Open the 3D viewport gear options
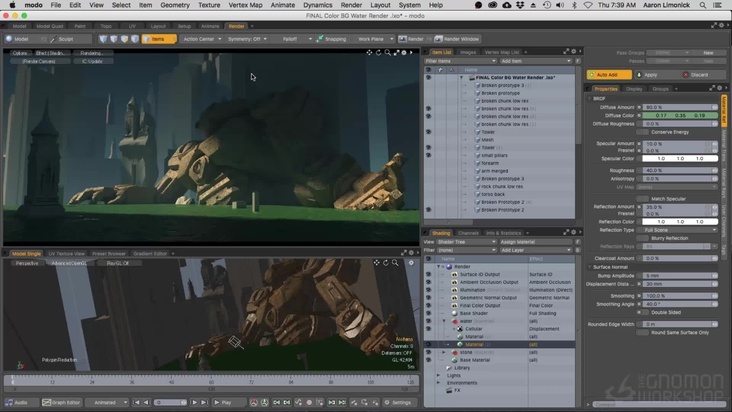The height and width of the screenshot is (412, 732). [411, 263]
